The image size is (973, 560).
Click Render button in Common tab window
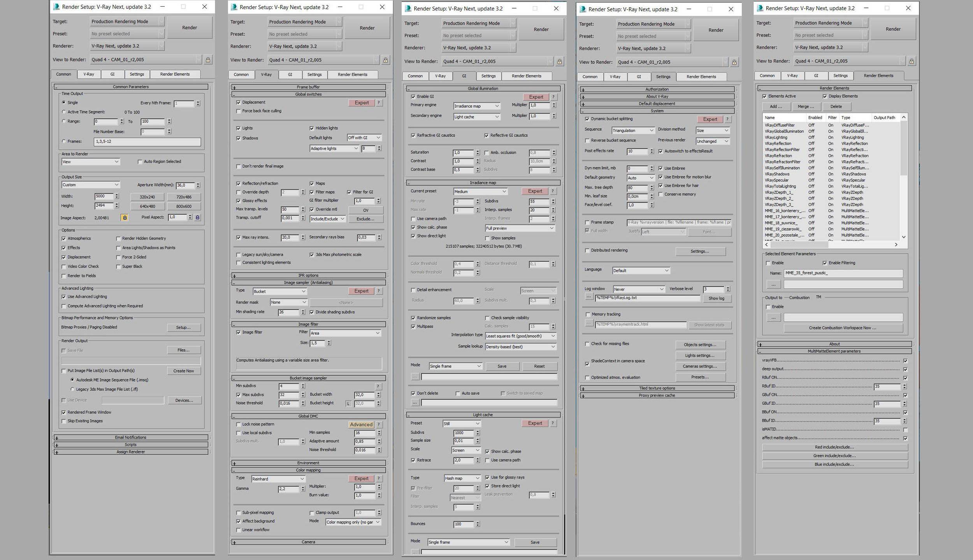(190, 28)
